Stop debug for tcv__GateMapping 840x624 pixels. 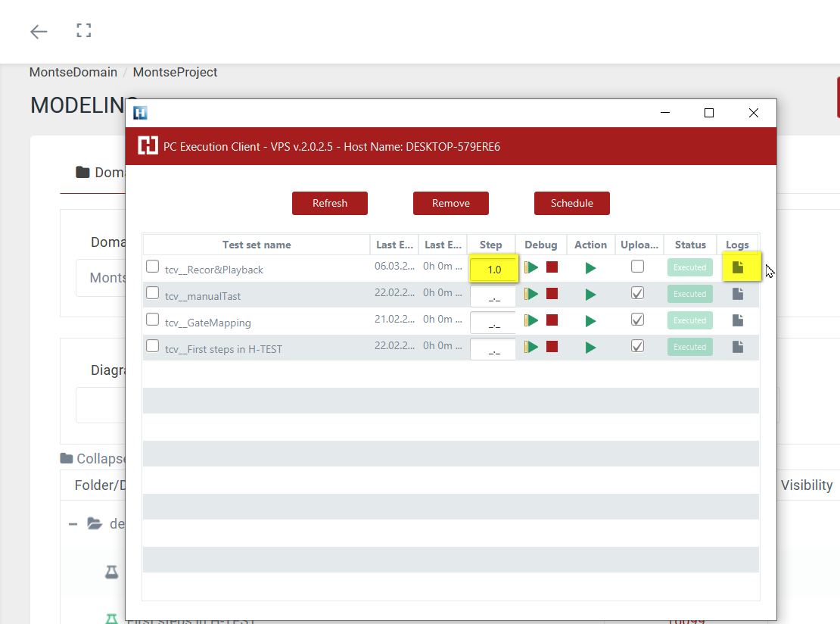pos(552,320)
